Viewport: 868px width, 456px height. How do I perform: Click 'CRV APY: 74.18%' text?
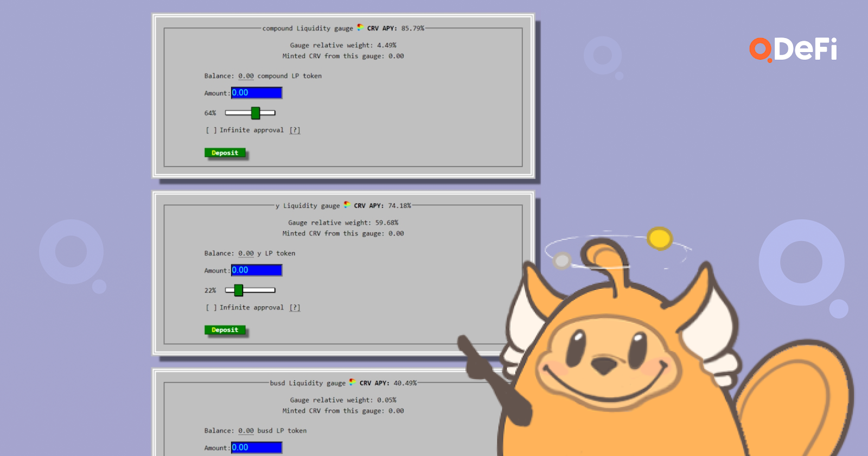point(382,206)
